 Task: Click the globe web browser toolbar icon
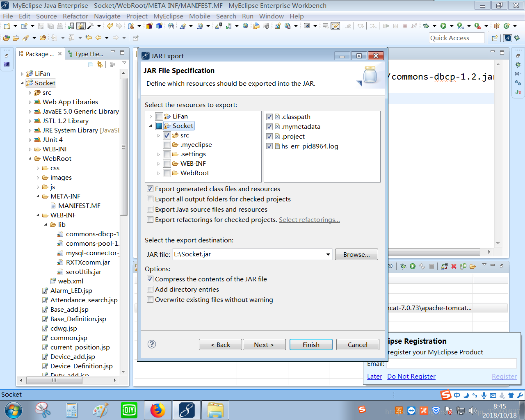(246, 26)
